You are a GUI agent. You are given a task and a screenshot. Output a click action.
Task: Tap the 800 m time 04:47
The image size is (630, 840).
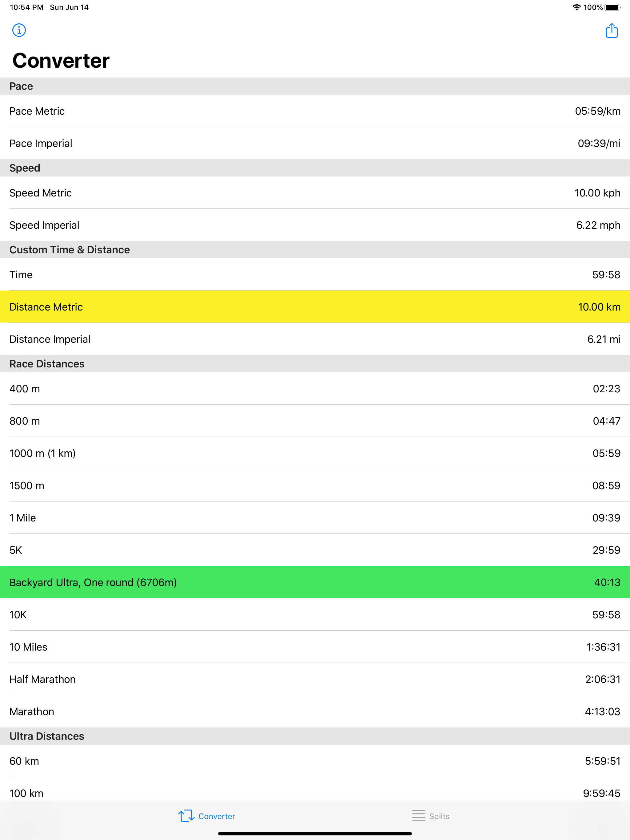coord(606,421)
